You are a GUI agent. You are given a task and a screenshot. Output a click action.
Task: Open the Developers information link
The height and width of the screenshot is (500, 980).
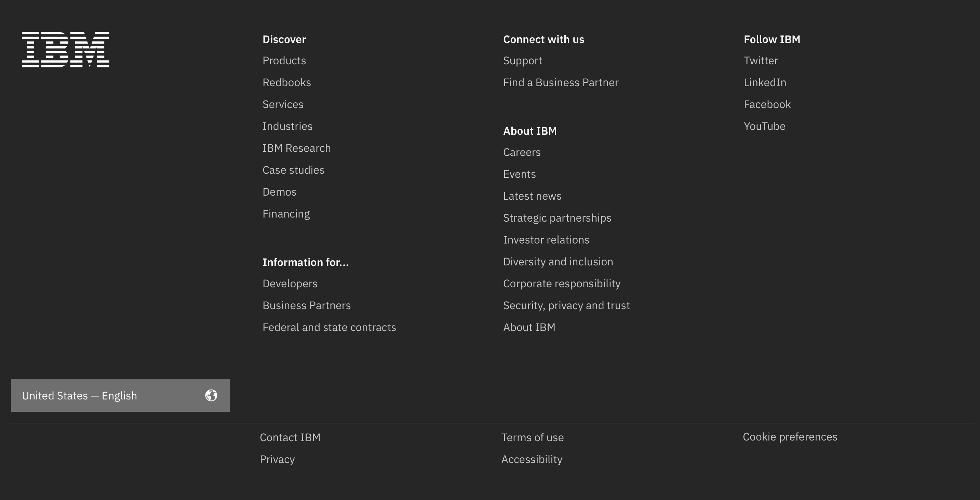tap(290, 284)
